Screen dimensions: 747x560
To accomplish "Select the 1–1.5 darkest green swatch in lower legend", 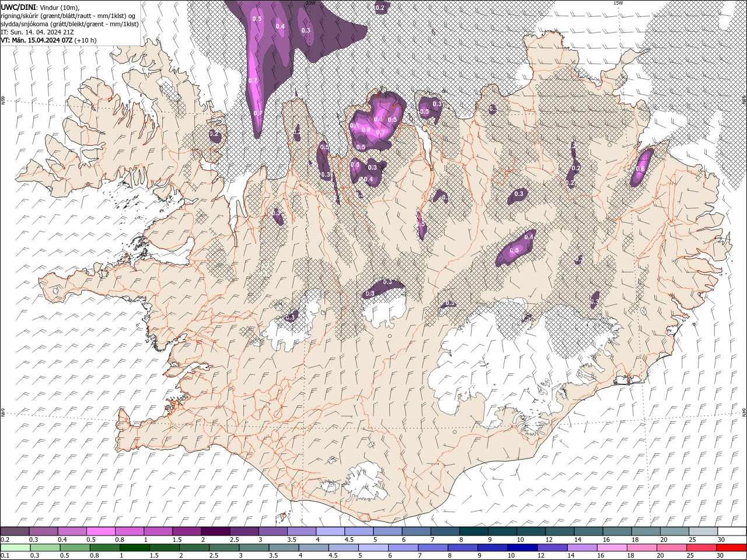I will click(134, 548).
